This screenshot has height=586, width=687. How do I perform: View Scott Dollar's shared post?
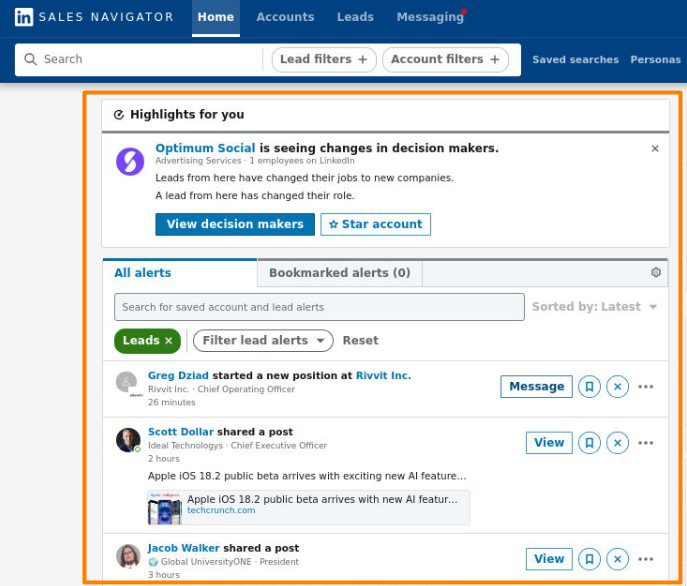[549, 443]
